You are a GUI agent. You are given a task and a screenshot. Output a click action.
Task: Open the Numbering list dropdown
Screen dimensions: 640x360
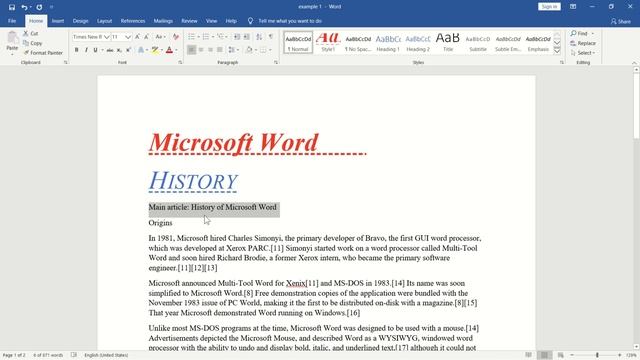pyautogui.click(x=213, y=37)
